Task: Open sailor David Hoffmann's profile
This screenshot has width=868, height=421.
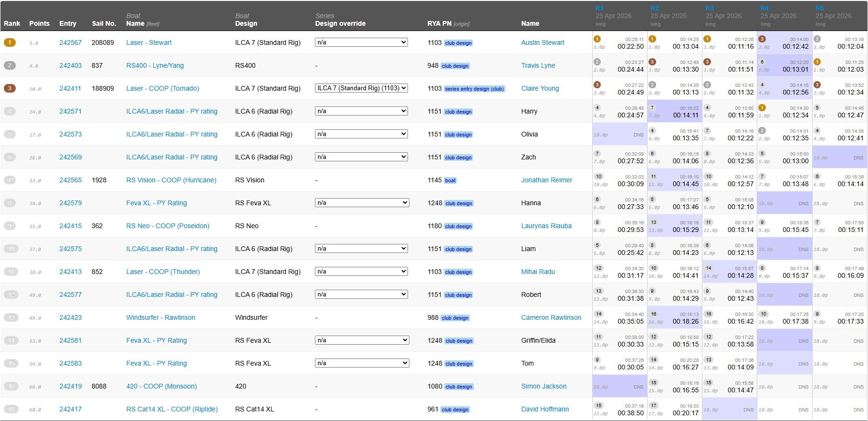Action: click(x=545, y=409)
